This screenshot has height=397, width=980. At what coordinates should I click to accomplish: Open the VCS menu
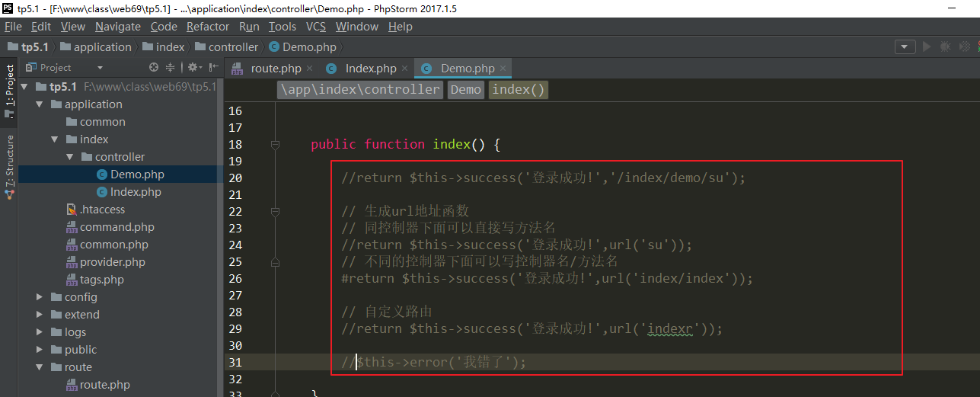(x=316, y=27)
